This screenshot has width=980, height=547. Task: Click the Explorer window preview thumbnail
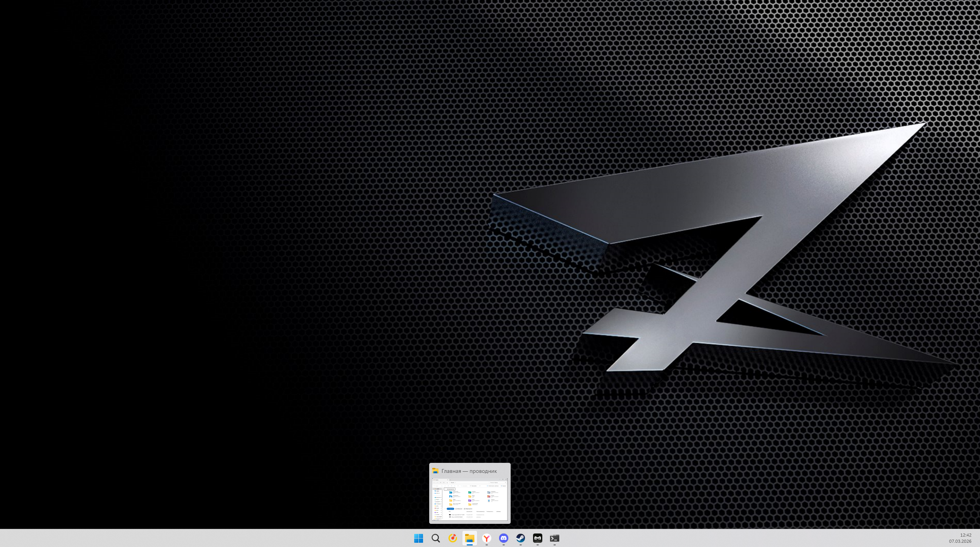470,500
